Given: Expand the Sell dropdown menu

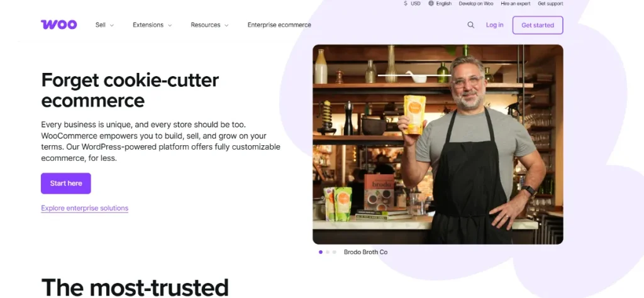Looking at the screenshot, I should pyautogui.click(x=105, y=25).
